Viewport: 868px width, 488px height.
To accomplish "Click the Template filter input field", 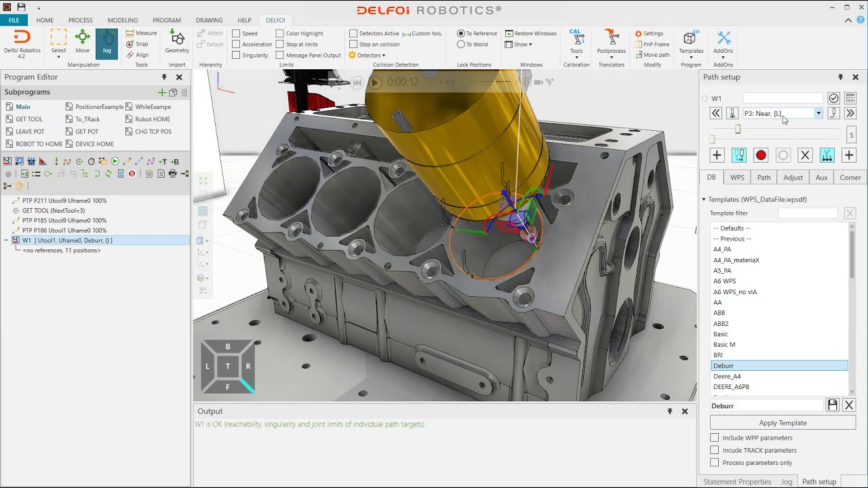I will coord(808,213).
